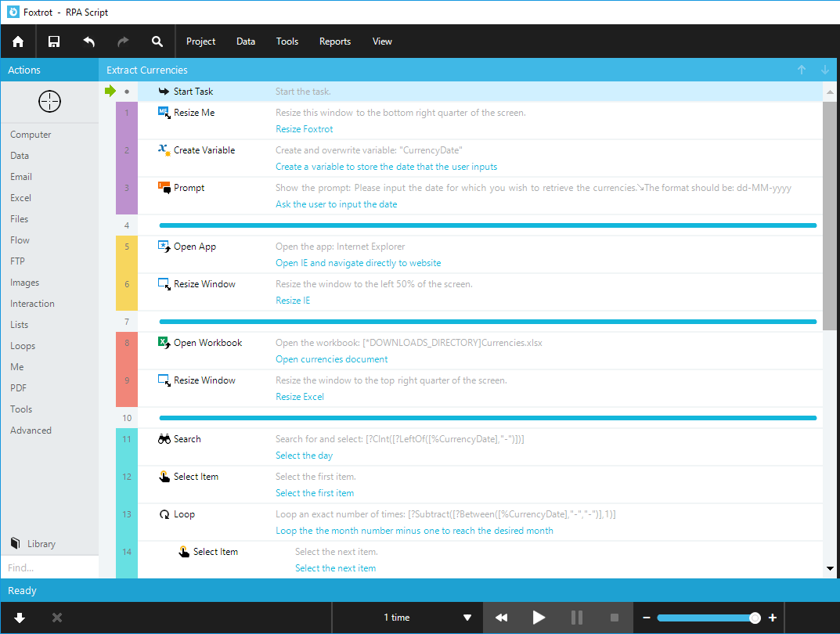Select the crosshair targeting tool in Actions panel
Viewport: 840px width, 634px height.
[49, 101]
